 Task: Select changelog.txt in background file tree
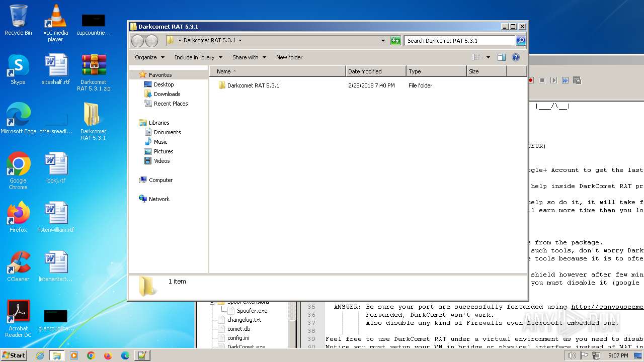point(244,320)
